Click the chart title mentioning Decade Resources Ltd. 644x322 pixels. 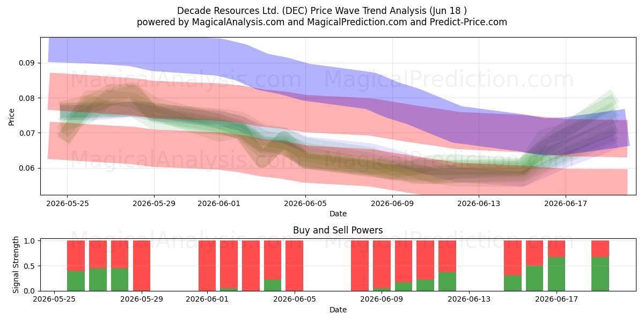coord(322,10)
